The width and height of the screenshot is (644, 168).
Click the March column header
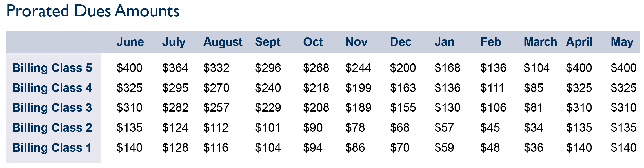point(540,42)
